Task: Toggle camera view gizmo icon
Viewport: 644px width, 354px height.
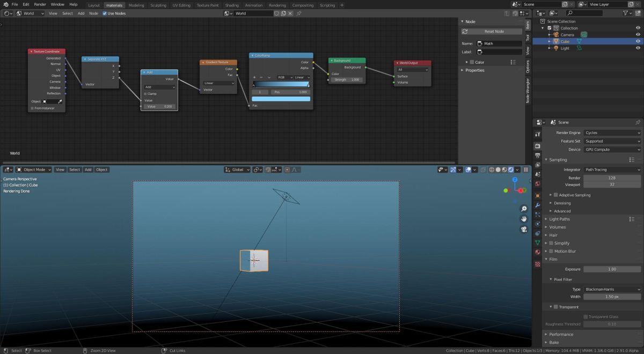Action: coord(524,230)
